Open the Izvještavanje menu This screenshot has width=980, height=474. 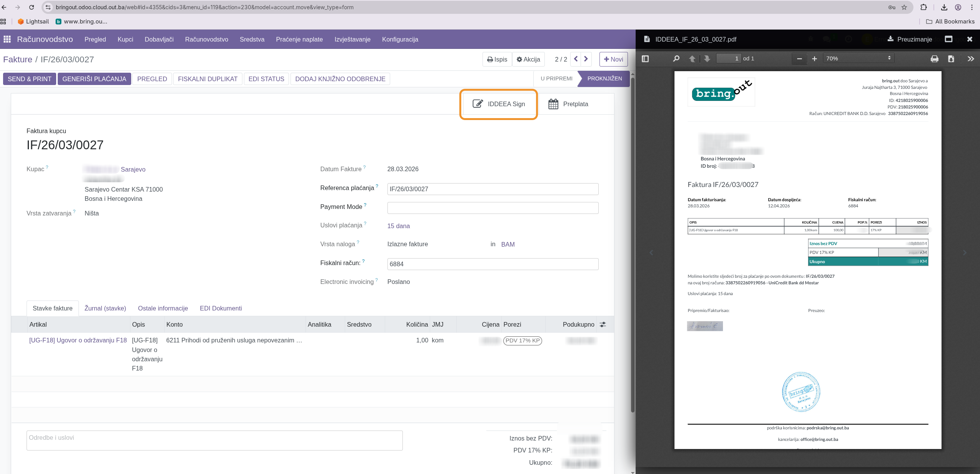pyautogui.click(x=352, y=39)
